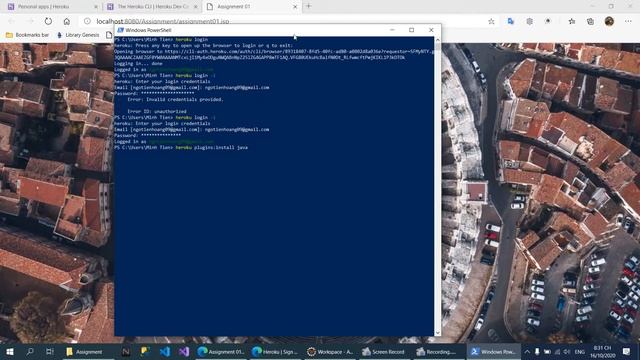
Task: Reload the current page
Action: [48, 21]
